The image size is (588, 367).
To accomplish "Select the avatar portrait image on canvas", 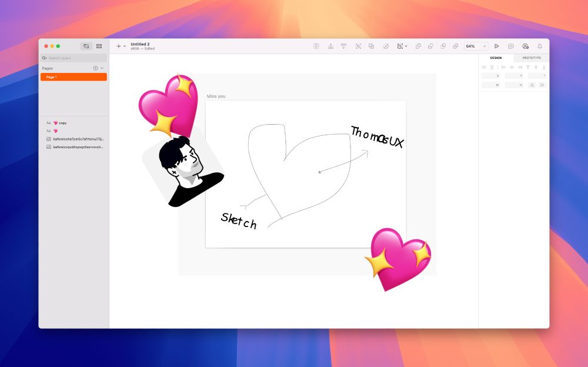I will coord(183,171).
